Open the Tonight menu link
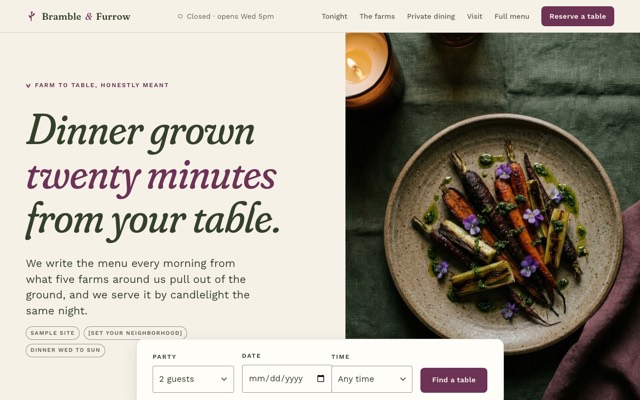The width and height of the screenshot is (640, 400). pos(334,16)
